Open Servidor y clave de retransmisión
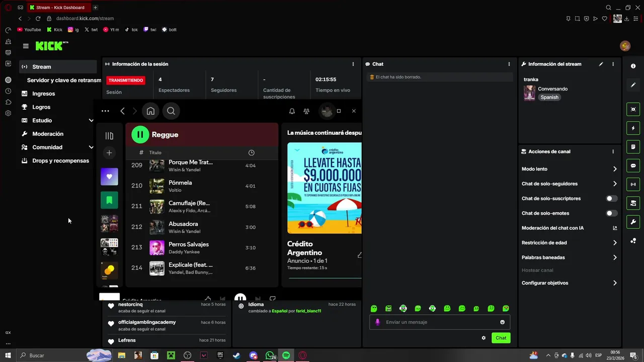 64,80
